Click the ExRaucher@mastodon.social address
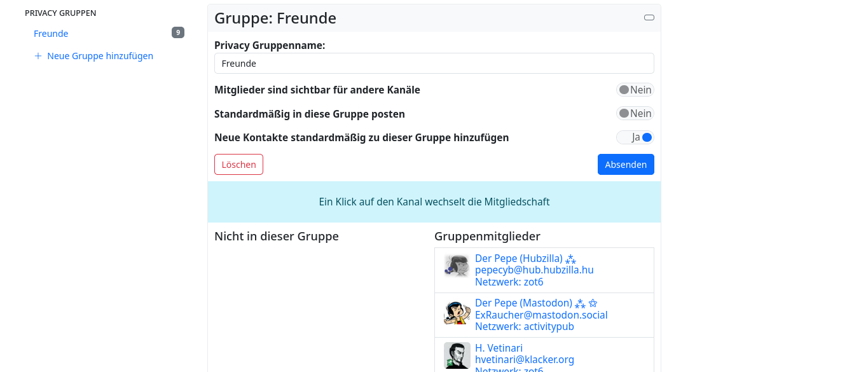The width and height of the screenshot is (868, 372). 541,315
